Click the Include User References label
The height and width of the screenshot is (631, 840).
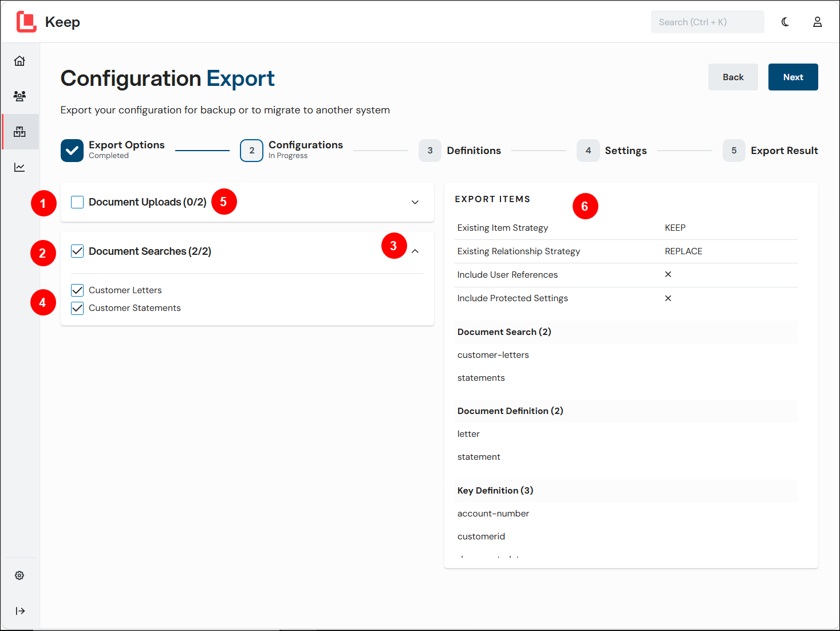(507, 275)
